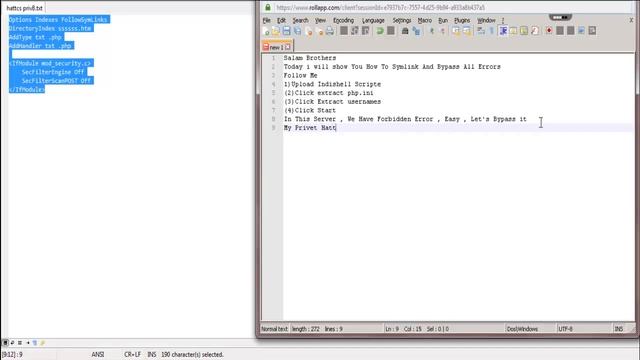The height and width of the screenshot is (360, 640).
Task: Open the Encoding menu
Action: (343, 20)
